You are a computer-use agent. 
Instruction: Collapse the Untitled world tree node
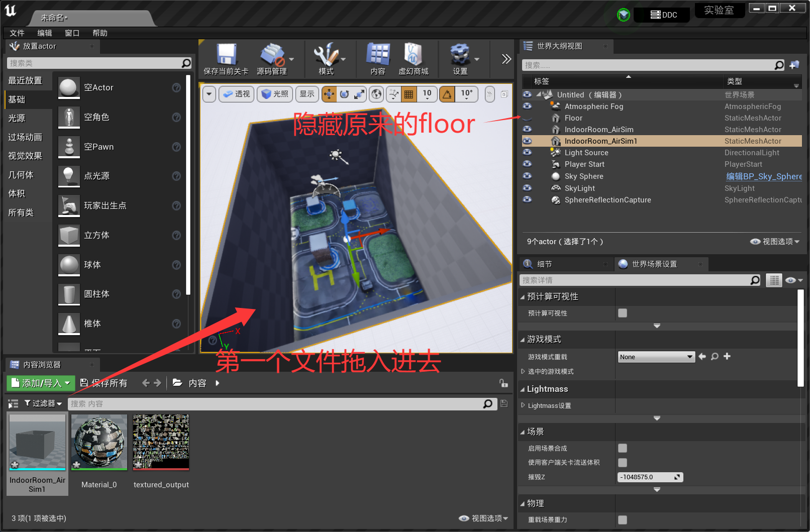(538, 94)
